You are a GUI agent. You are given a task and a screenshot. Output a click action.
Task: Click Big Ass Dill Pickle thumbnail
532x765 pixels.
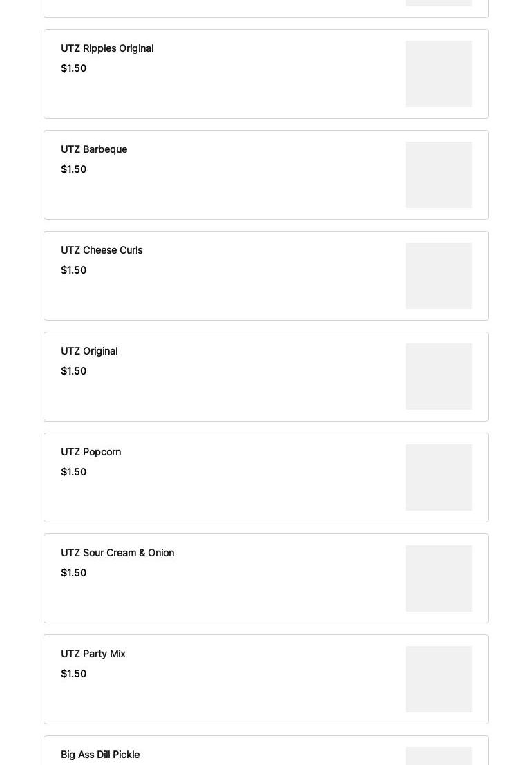(x=438, y=756)
